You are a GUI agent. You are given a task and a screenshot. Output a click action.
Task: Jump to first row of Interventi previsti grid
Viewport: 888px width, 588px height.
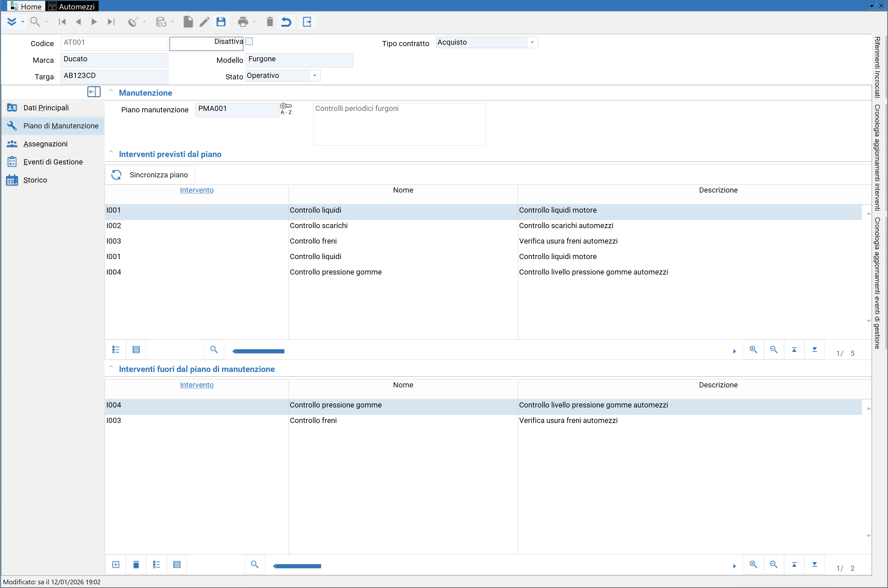(x=794, y=350)
